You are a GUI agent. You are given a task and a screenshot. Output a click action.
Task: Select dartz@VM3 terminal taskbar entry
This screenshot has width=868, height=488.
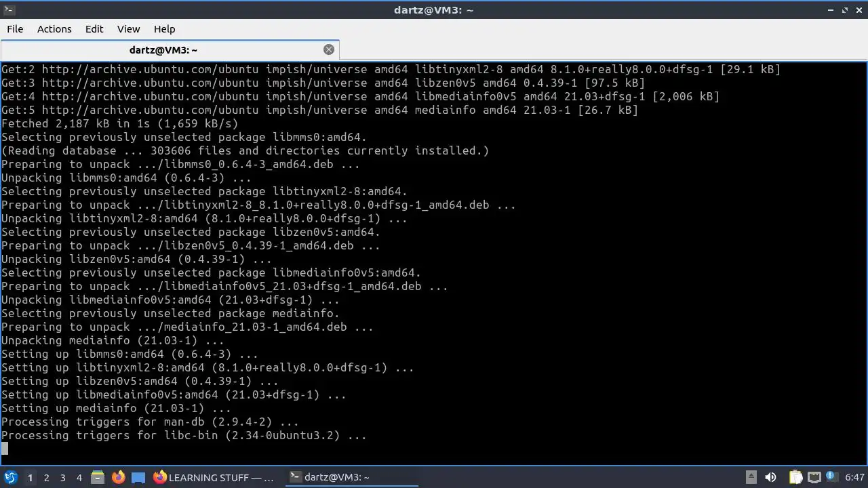click(x=353, y=478)
